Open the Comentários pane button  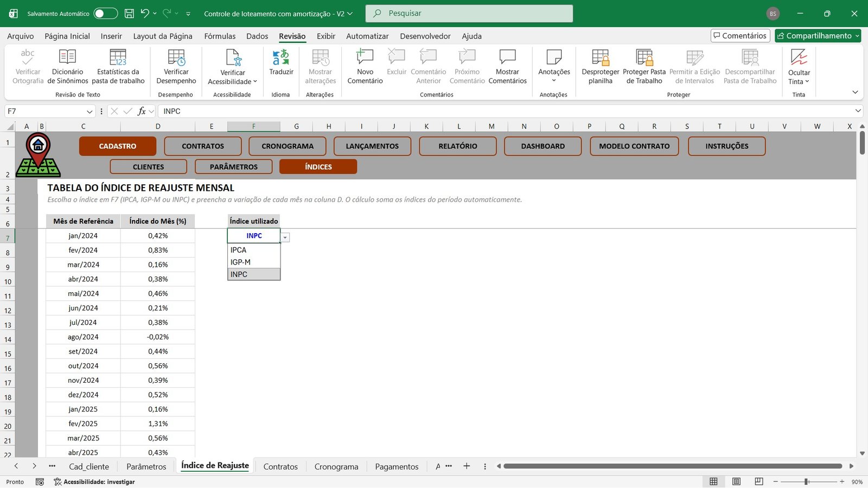pyautogui.click(x=741, y=36)
